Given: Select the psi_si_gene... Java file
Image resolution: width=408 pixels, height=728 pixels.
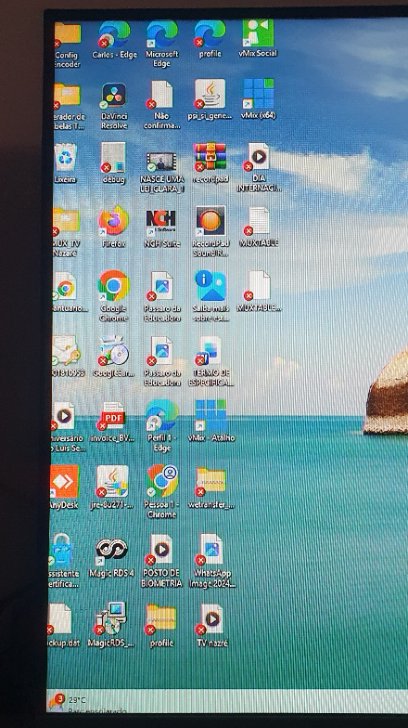Looking at the screenshot, I should (210, 99).
